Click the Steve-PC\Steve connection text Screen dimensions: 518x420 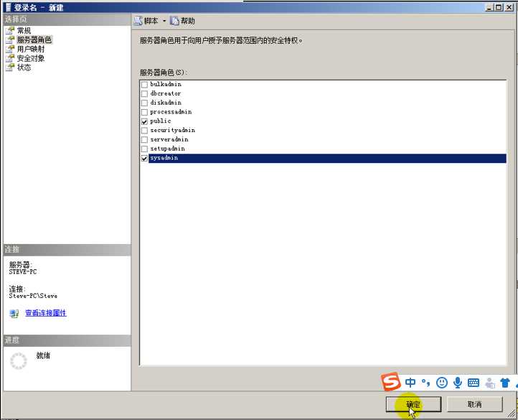[x=33, y=296]
